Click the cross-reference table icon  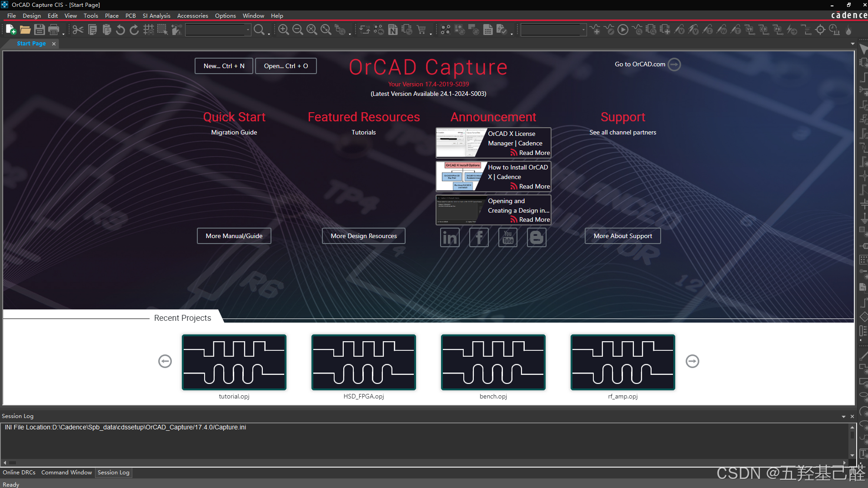point(488,30)
